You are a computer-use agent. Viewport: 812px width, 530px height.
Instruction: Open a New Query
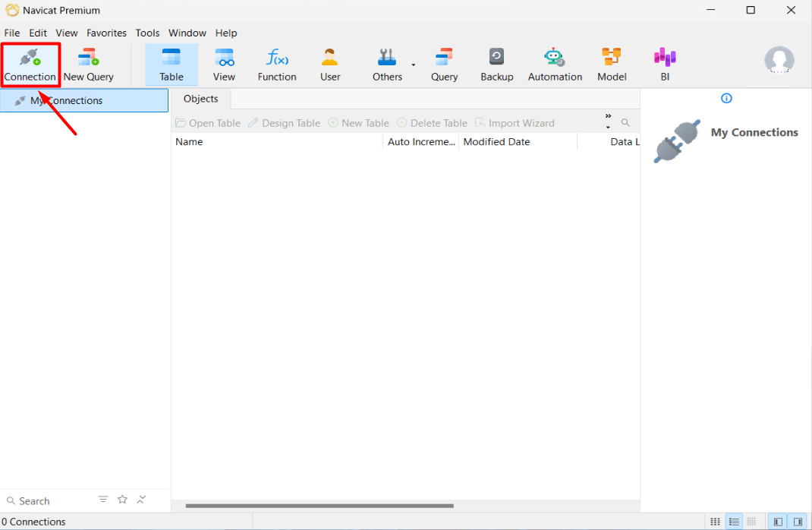[x=89, y=65]
